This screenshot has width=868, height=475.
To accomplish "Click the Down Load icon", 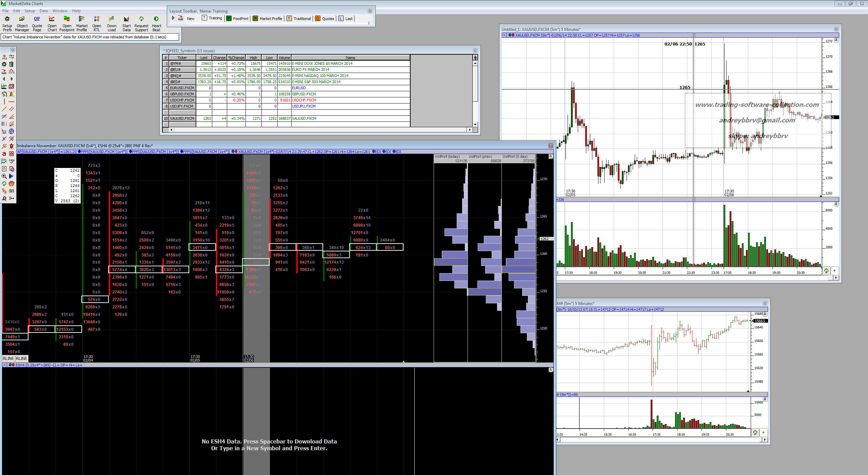I will click(112, 19).
